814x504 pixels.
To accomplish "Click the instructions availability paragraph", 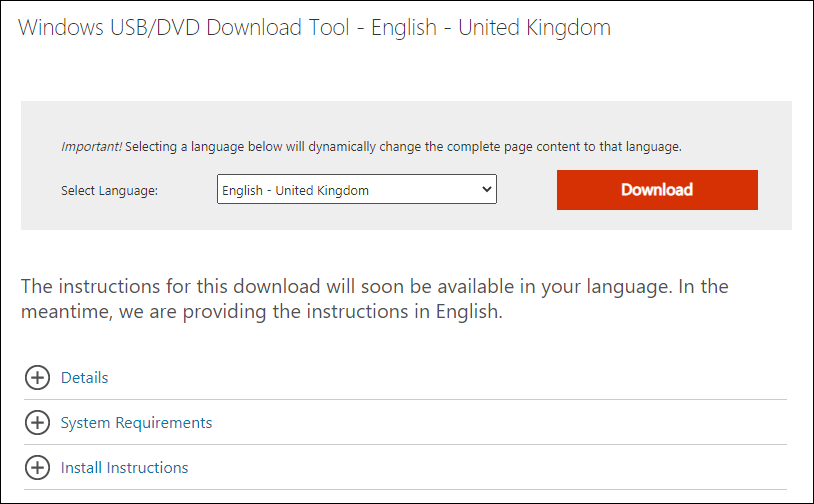I will (375, 299).
